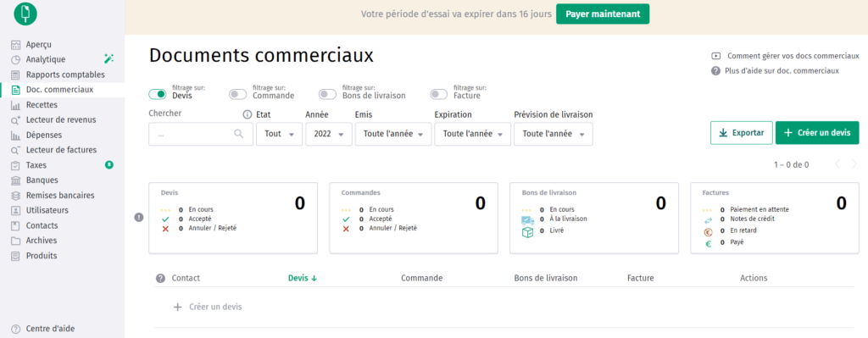The height and width of the screenshot is (338, 868).
Task: Click the Créer un devis table row link
Action: [x=209, y=307]
